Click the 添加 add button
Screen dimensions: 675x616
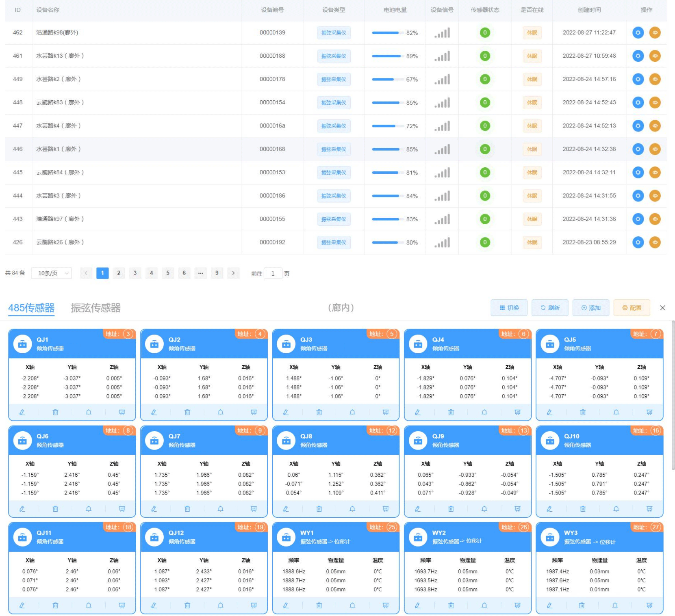pos(591,308)
